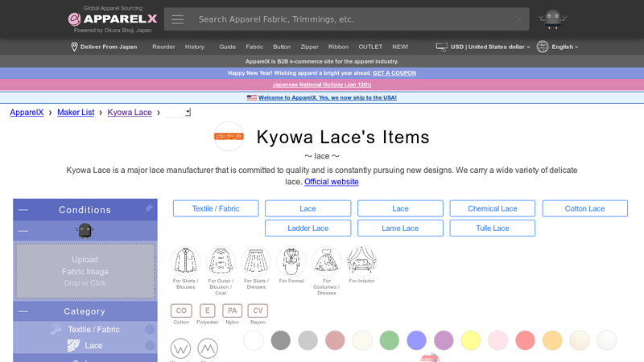Open Japanese National Holiday notice
644x362 pixels.
[x=321, y=84]
